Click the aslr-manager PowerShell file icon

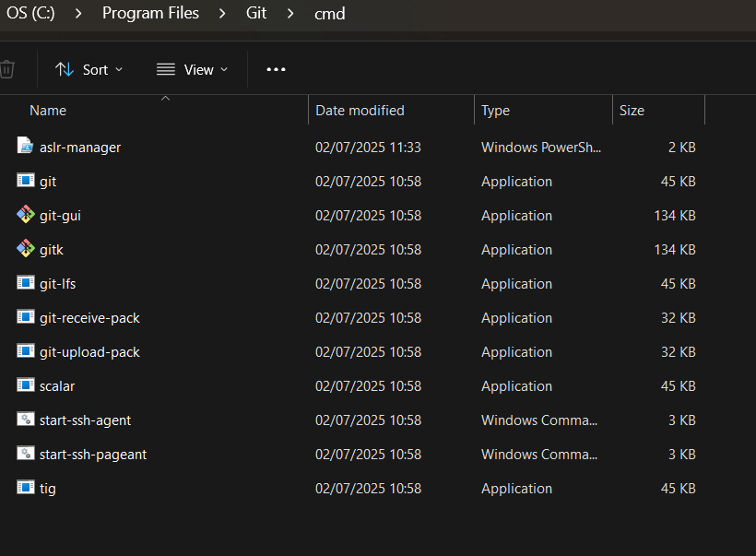tap(25, 145)
